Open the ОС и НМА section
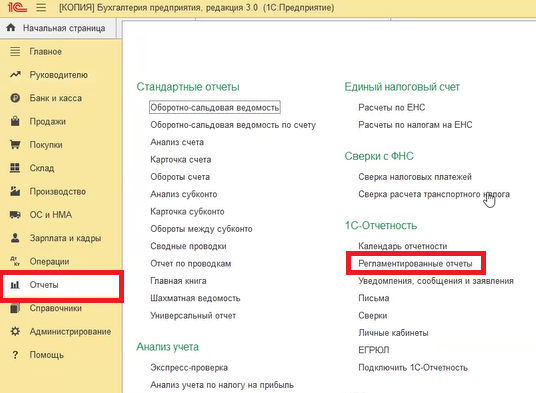The width and height of the screenshot is (536, 393). 51,215
